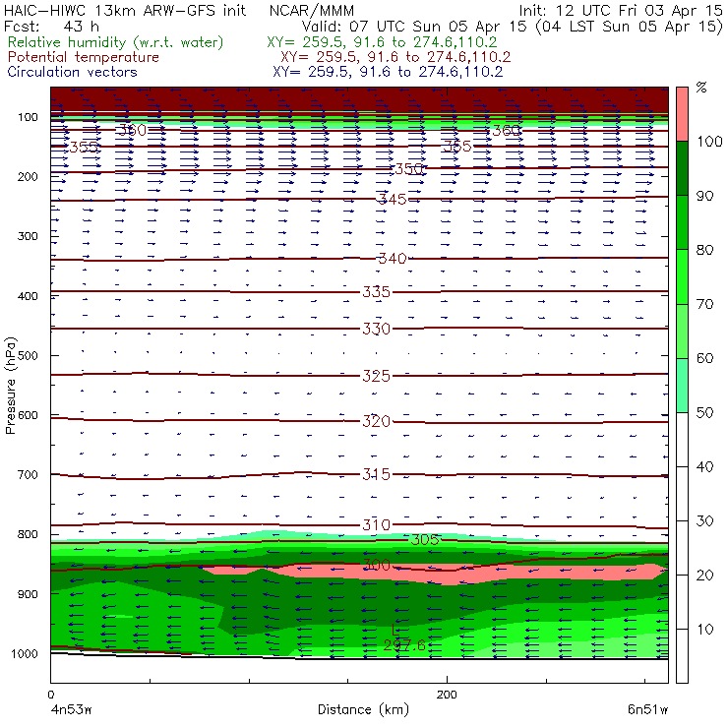Select the colorbar '20' label
This screenshot has height=728, width=728.
tap(705, 576)
